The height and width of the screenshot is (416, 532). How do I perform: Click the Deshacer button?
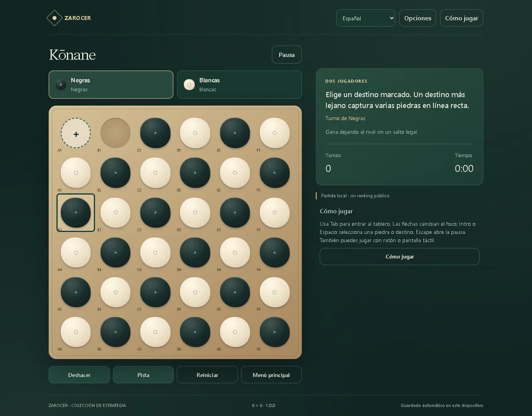(79, 375)
